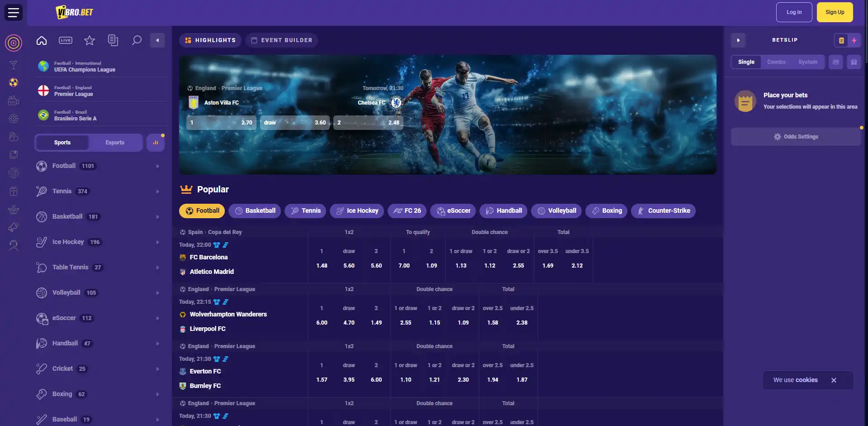The height and width of the screenshot is (426, 868).
Task: Expand the Volleyball sport category
Action: tap(99, 293)
